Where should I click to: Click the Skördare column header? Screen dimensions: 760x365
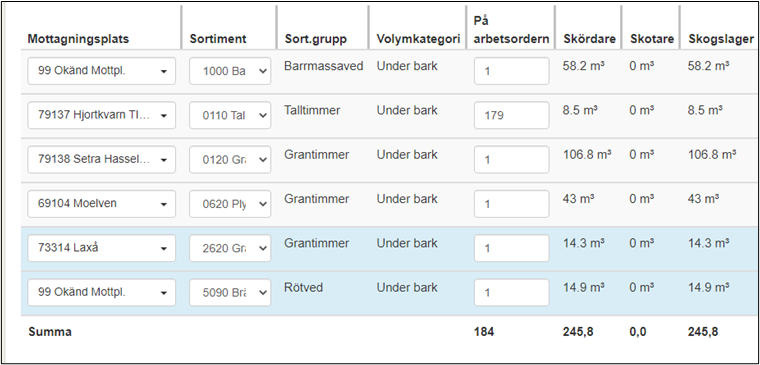tap(589, 39)
